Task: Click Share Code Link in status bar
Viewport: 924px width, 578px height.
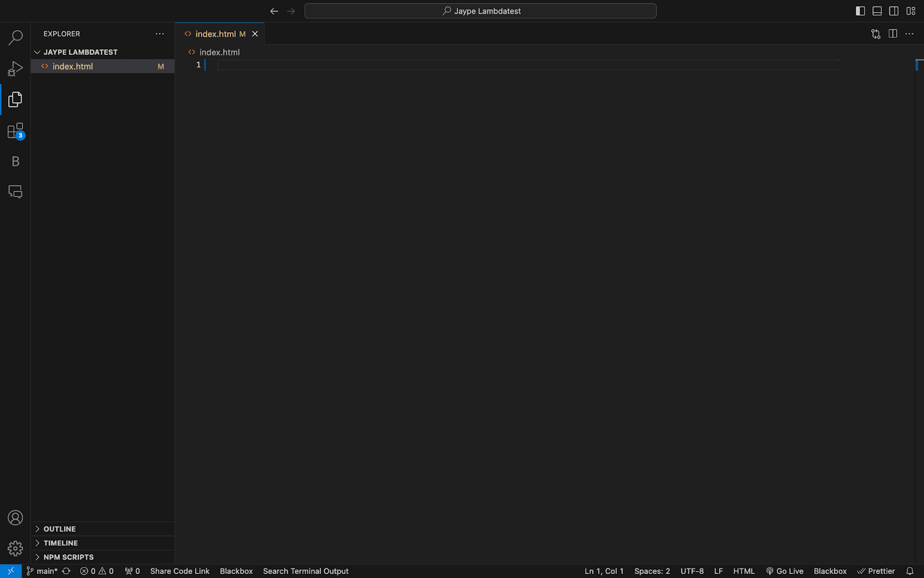Action: pyautogui.click(x=180, y=570)
